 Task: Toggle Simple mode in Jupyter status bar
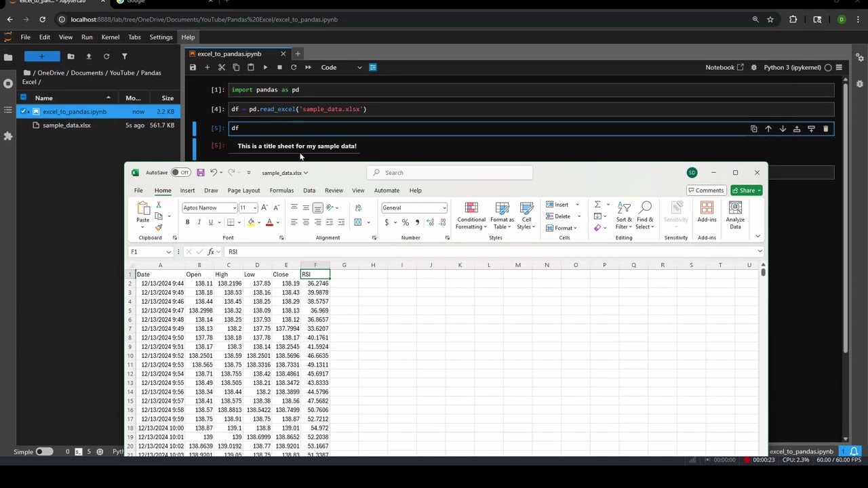(44, 451)
